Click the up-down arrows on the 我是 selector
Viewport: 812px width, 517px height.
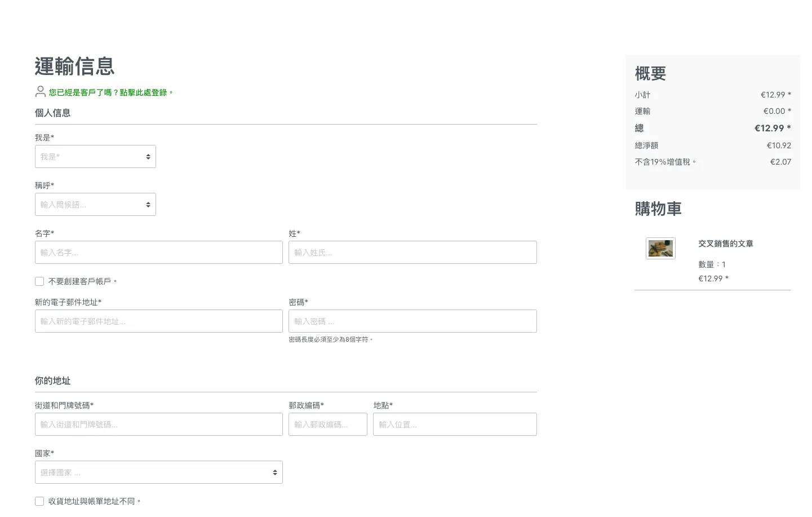click(148, 156)
